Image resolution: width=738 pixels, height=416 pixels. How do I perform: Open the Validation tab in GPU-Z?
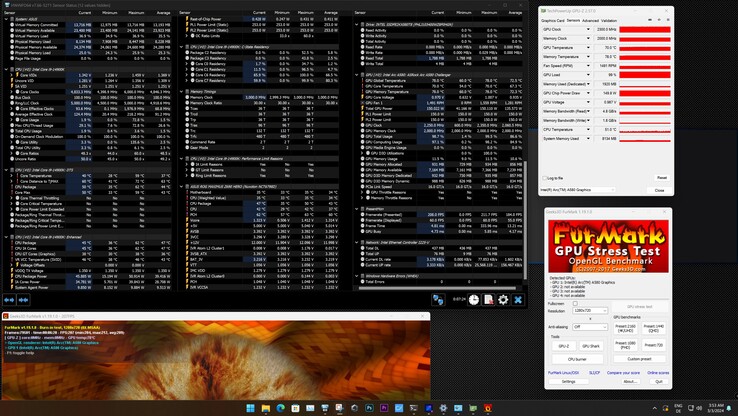pos(609,21)
